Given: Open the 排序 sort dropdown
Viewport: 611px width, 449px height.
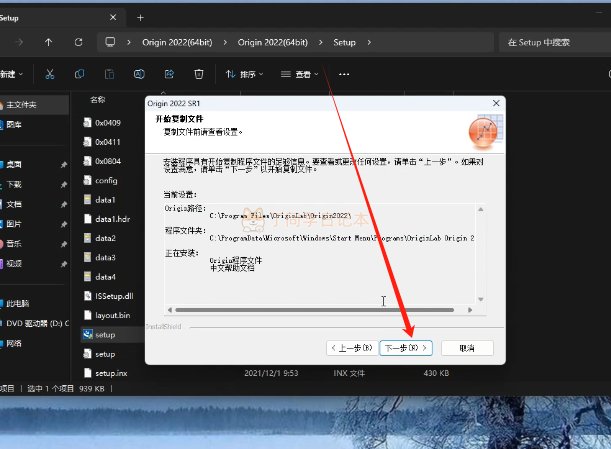Looking at the screenshot, I should 245,74.
